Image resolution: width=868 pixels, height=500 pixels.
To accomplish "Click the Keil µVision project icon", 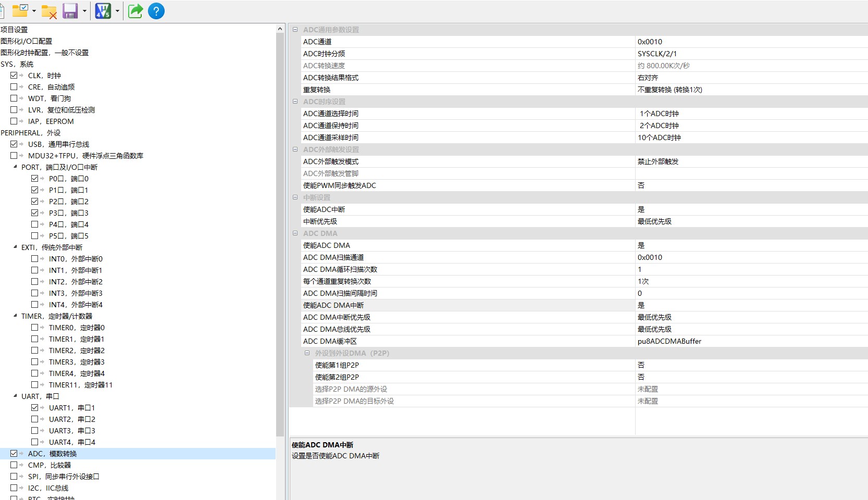I will click(103, 11).
